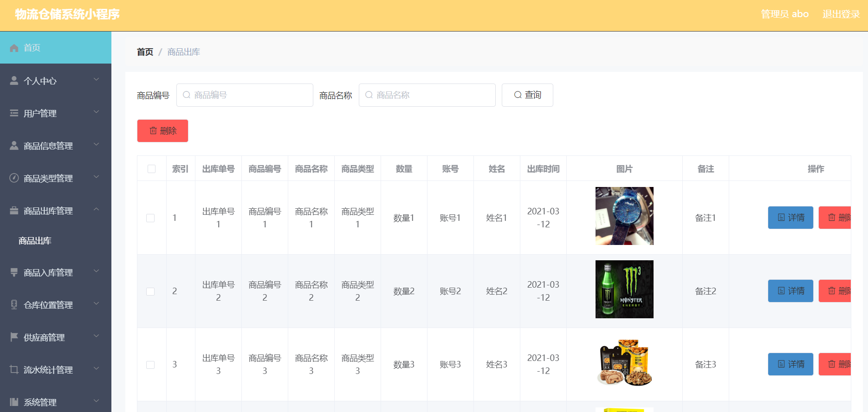Open the 供应商管理 menu label

[x=44, y=337]
